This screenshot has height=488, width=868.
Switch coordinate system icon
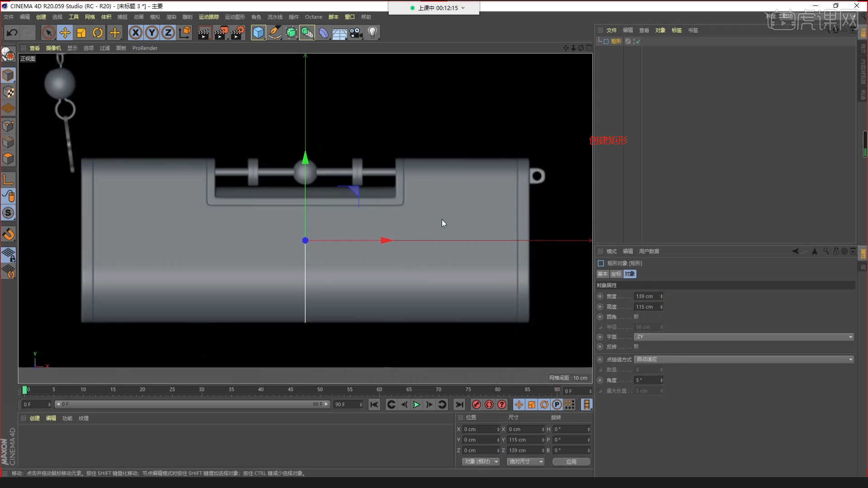click(x=185, y=33)
